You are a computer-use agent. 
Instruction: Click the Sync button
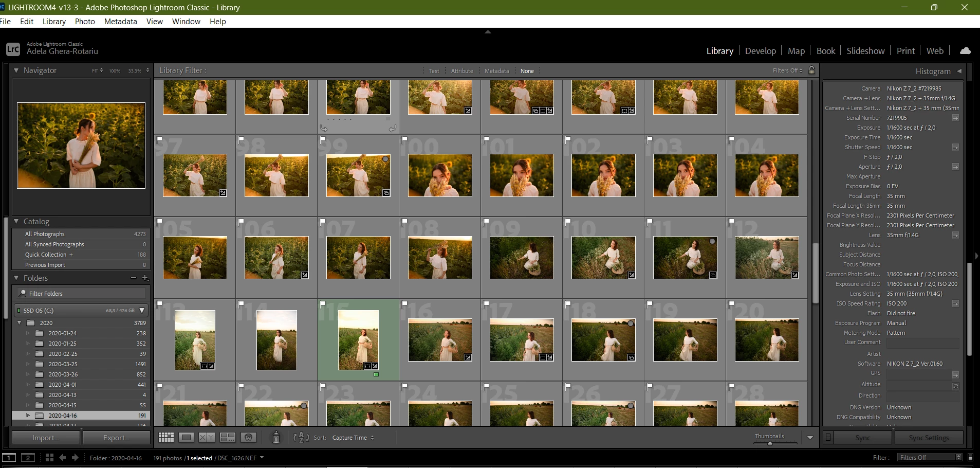pos(863,438)
